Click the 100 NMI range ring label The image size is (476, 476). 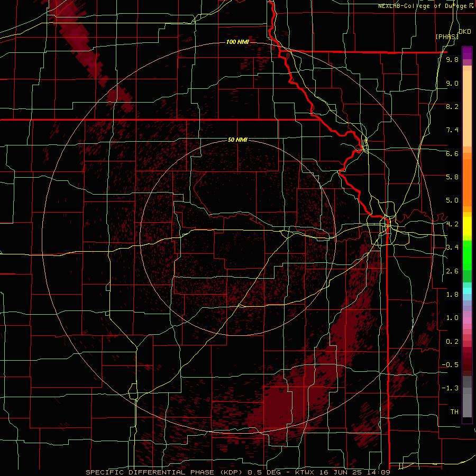[x=237, y=42]
